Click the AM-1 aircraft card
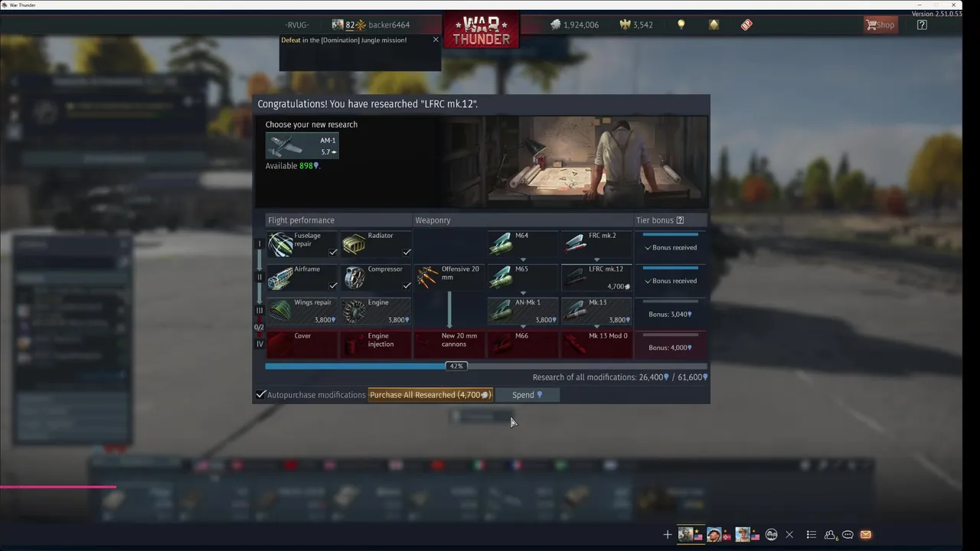Image resolution: width=980 pixels, height=551 pixels. 302,145
